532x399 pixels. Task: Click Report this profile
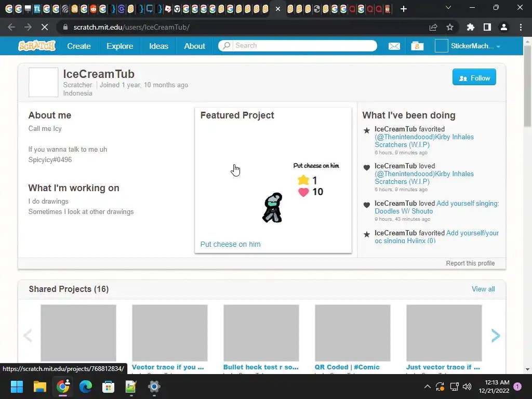click(470, 263)
